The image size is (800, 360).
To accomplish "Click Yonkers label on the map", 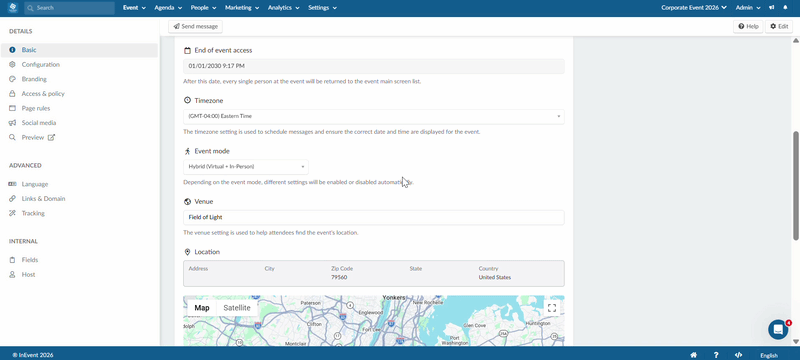I will 394,298.
